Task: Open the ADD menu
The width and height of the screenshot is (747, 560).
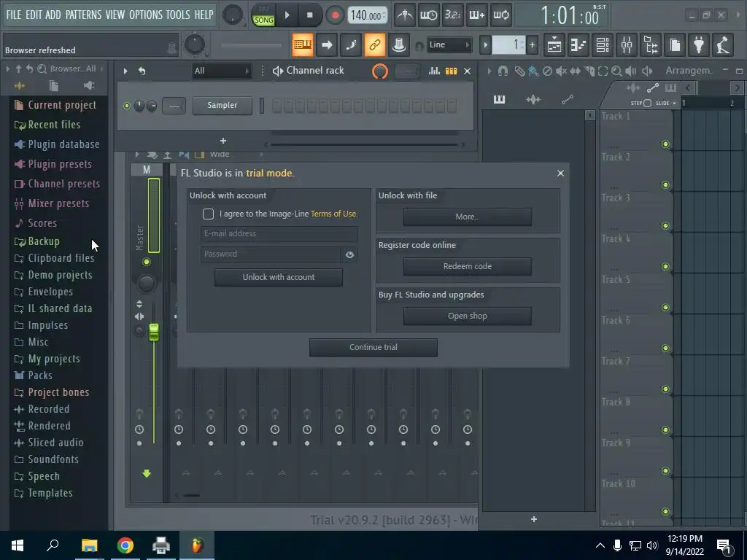Action: click(53, 15)
